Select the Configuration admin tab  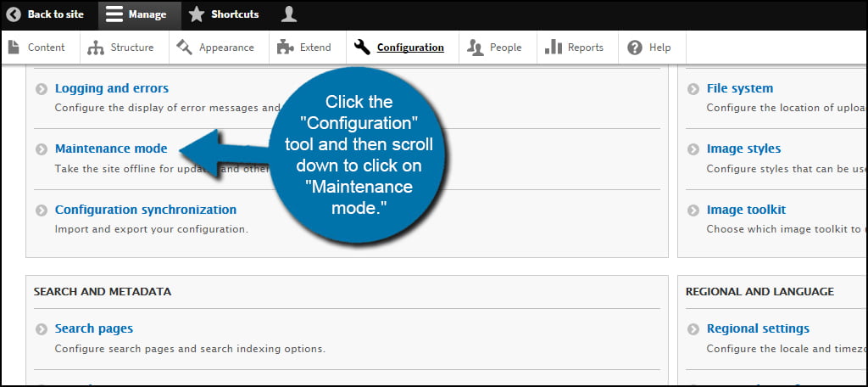[410, 48]
